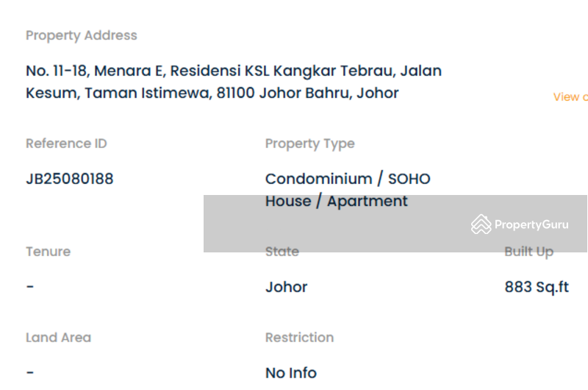
Task: Click the Land Area label
Action: tap(59, 338)
